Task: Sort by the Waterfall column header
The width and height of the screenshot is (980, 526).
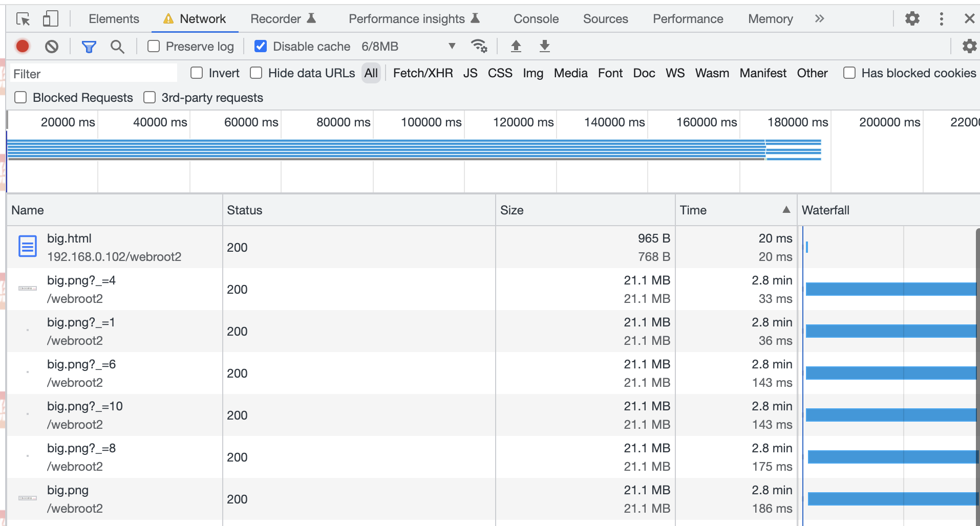Action: tap(888, 210)
